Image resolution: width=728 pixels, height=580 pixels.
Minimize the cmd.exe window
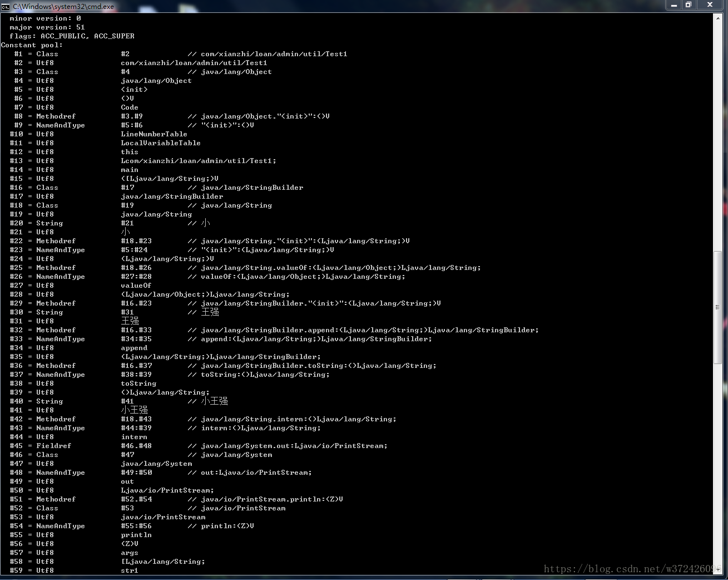(673, 5)
